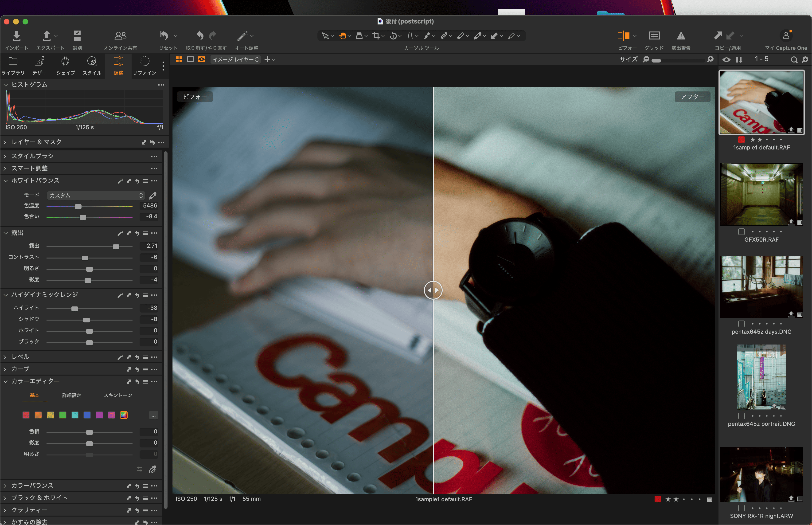Viewport: 812px width, 525px height.
Task: Click the before/after split divider handle
Action: [433, 290]
